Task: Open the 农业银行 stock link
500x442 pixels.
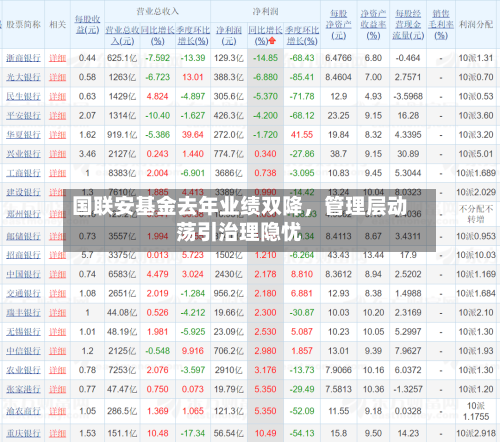Action: click(23, 370)
